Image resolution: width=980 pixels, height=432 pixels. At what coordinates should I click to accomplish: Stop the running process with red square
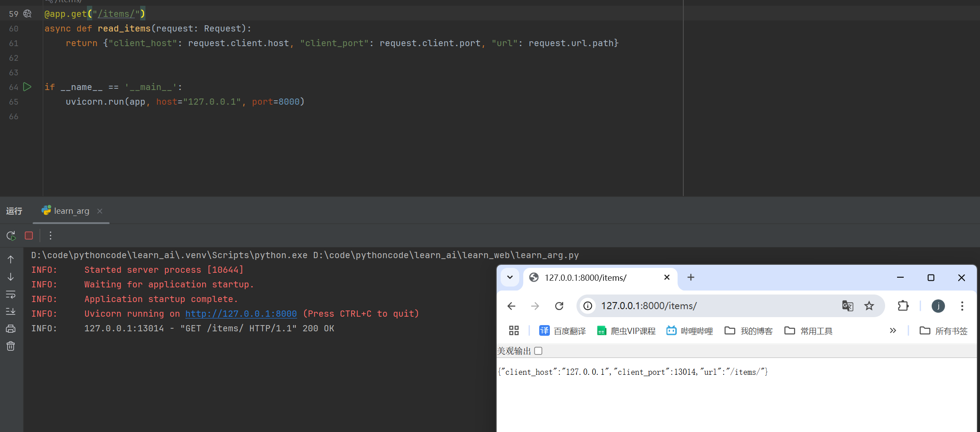point(29,236)
